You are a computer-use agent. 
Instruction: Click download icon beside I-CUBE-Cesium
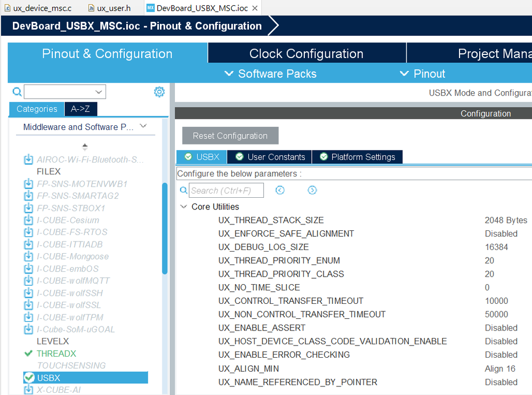(x=28, y=220)
